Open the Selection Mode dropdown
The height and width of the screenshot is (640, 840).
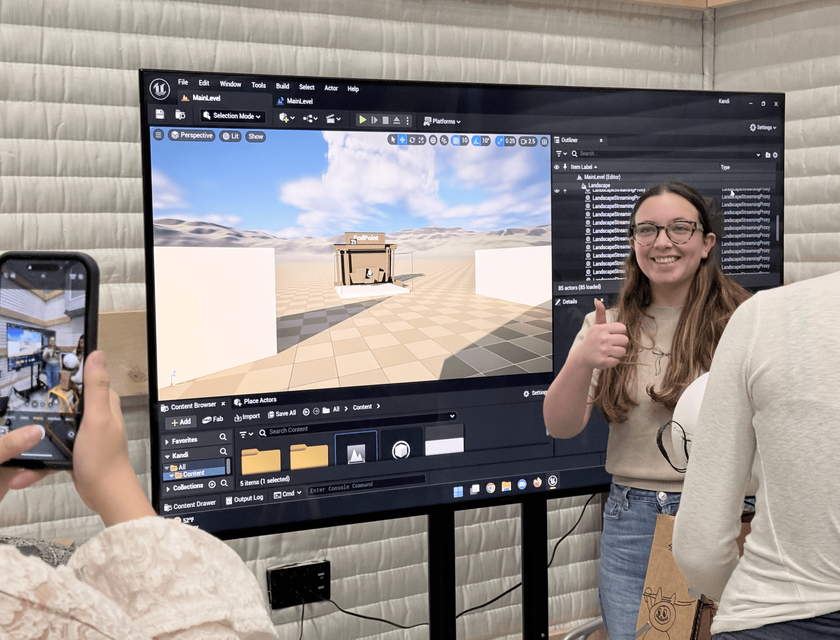(233, 116)
